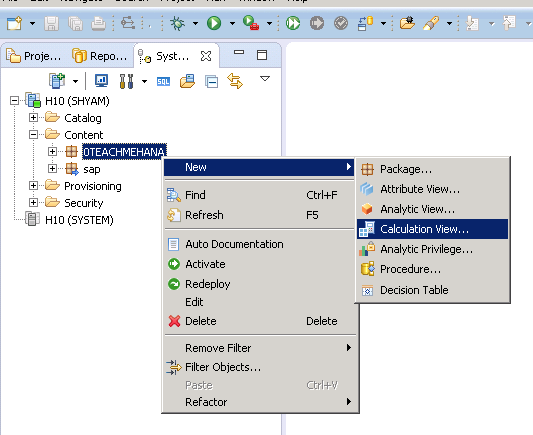Select the Catalog folder label

click(83, 118)
